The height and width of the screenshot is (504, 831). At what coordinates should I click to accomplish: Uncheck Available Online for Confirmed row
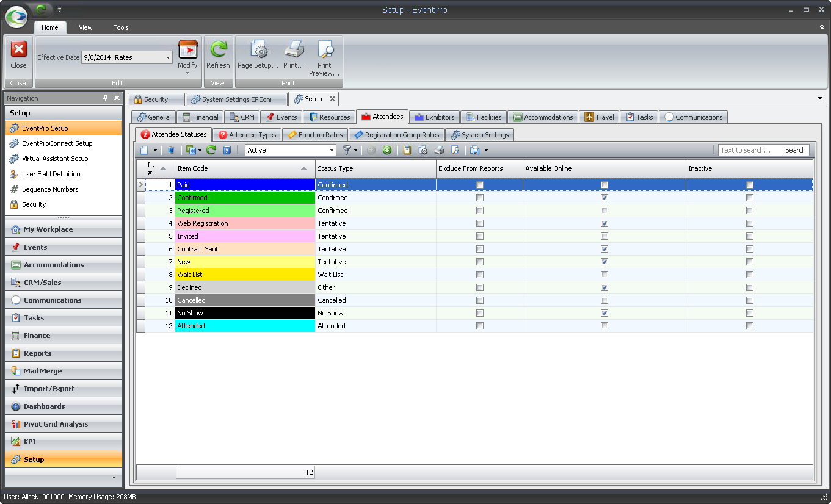pos(604,198)
